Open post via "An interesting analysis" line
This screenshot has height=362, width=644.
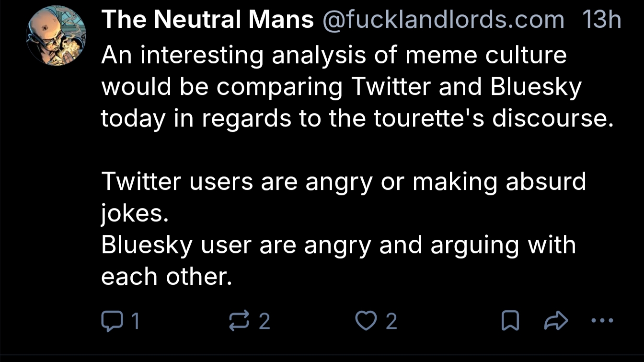tap(333, 55)
